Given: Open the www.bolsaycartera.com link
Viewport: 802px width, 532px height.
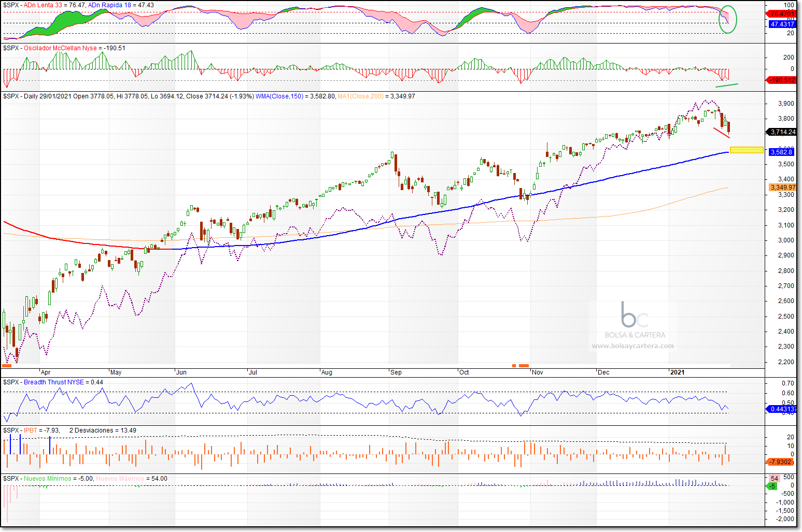Looking at the screenshot, I should (x=632, y=346).
